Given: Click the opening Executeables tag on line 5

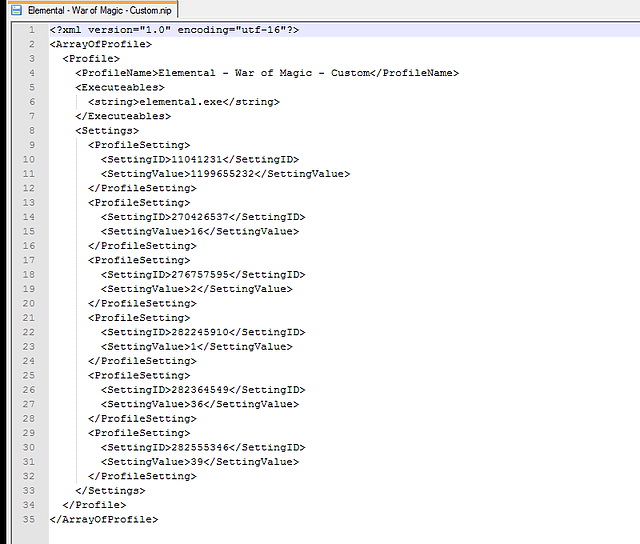Looking at the screenshot, I should pos(120,87).
